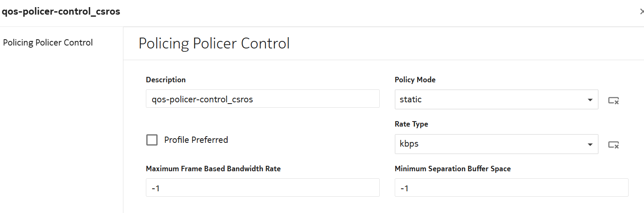Click the Minimum Separation Buffer Space label
This screenshot has height=213, width=644.
click(452, 169)
